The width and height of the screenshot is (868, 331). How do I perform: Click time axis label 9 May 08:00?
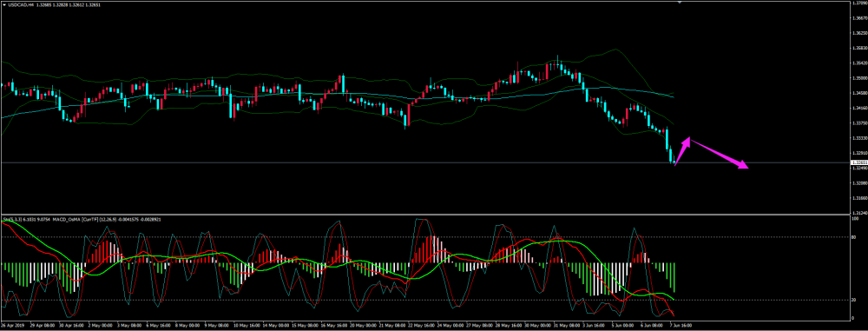pyautogui.click(x=216, y=326)
